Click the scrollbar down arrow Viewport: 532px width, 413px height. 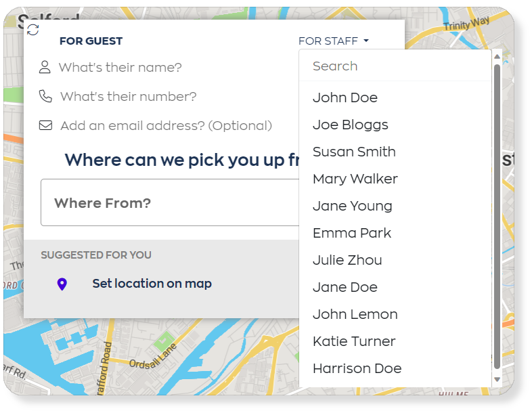coord(497,379)
